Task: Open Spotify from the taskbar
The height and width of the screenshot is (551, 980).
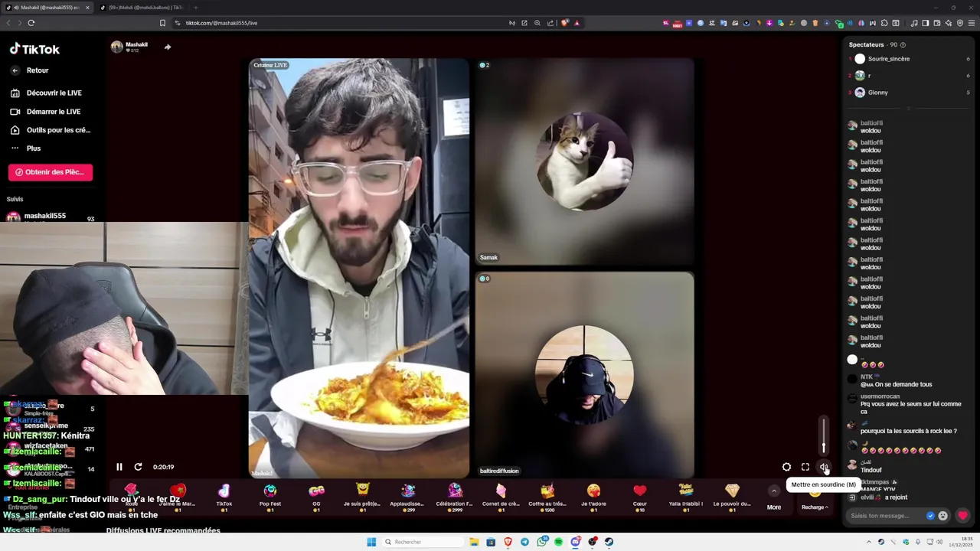Action: [x=558, y=542]
